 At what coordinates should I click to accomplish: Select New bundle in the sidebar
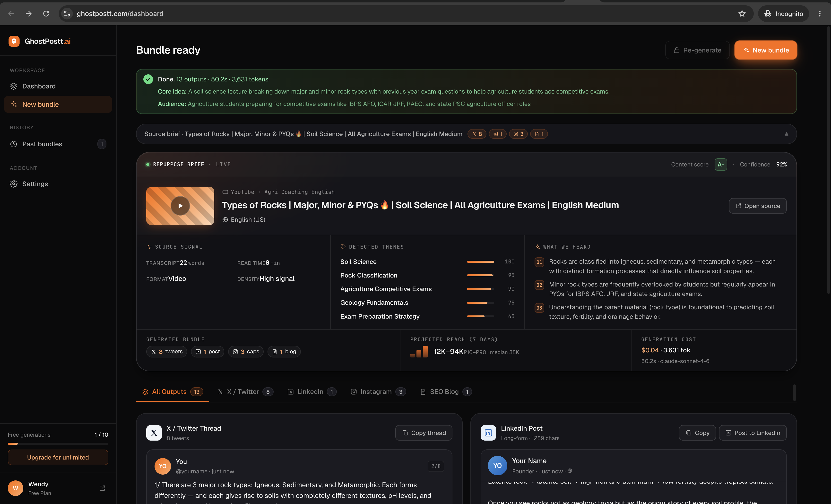pyautogui.click(x=58, y=104)
